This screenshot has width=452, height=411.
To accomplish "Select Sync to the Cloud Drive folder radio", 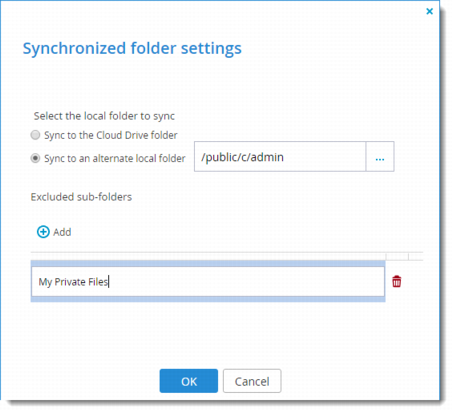I will 35,135.
